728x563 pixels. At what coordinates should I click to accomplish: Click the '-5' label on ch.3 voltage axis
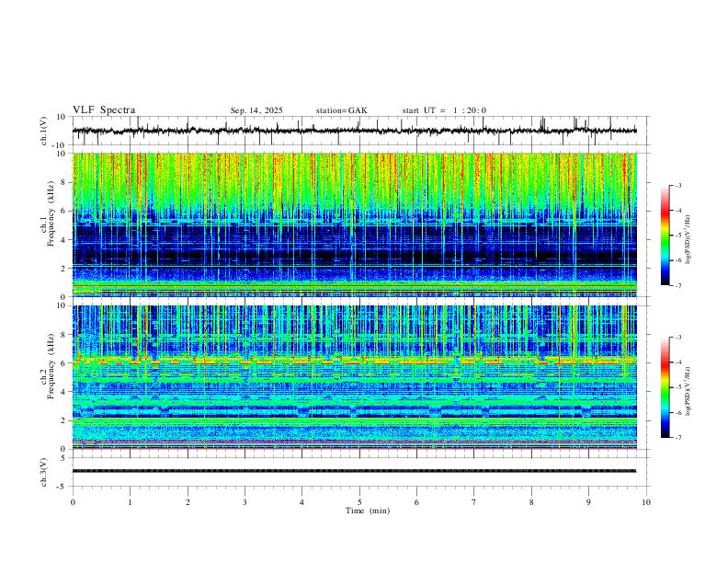click(x=63, y=487)
